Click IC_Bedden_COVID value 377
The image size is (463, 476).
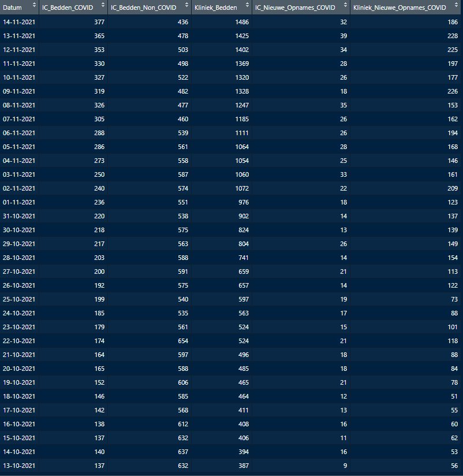click(99, 22)
